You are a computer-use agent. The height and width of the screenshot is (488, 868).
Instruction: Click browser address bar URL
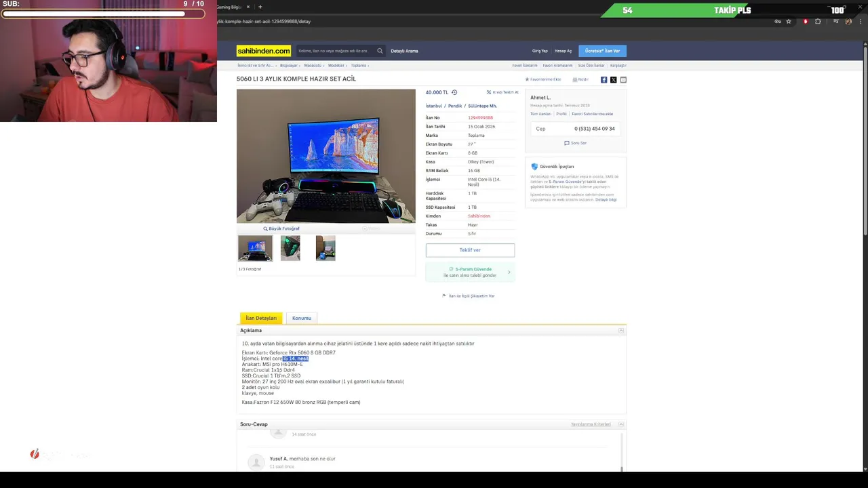[264, 21]
